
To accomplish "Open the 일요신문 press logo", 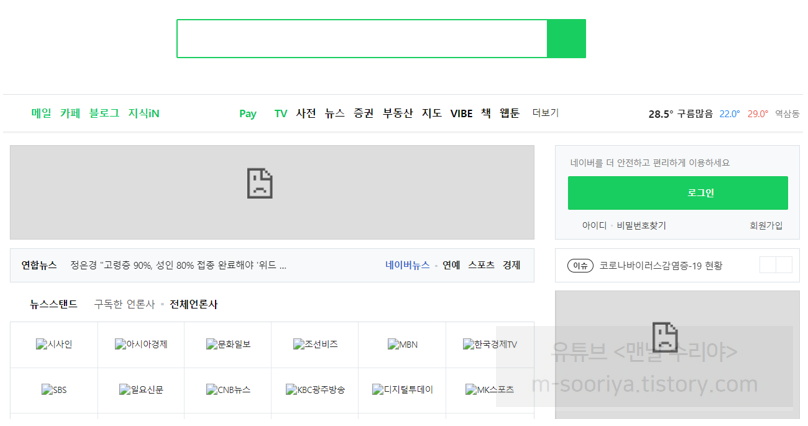I will 141,390.
